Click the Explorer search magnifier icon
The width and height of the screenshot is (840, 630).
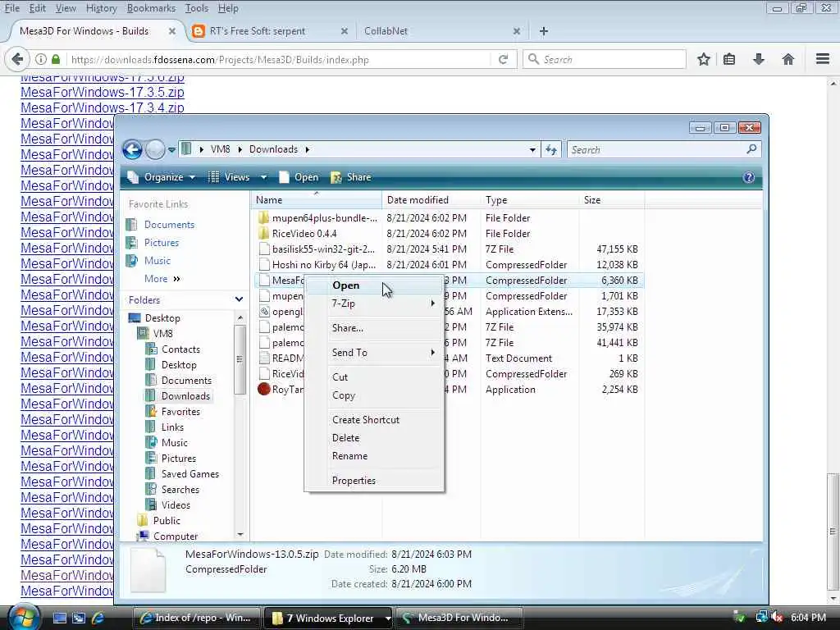(751, 149)
